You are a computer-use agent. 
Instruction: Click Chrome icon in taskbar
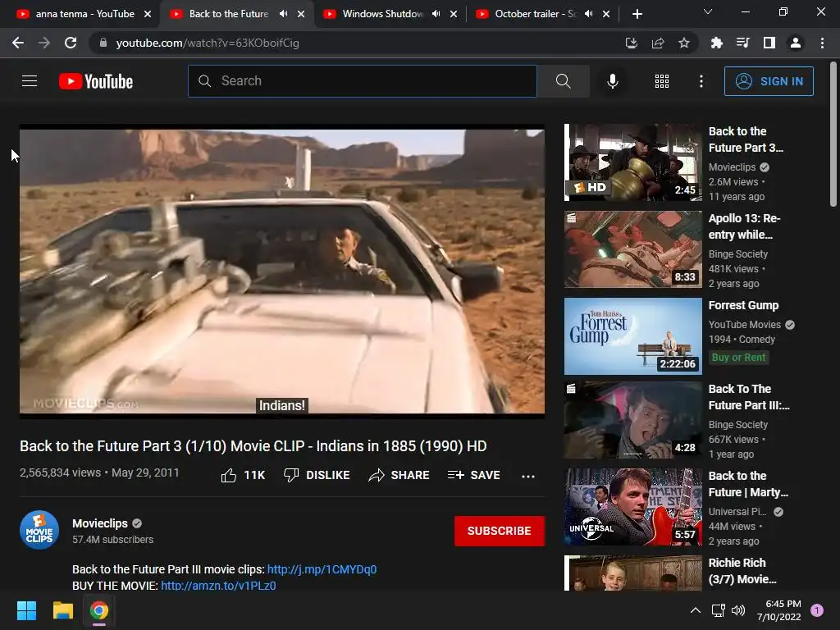click(99, 610)
